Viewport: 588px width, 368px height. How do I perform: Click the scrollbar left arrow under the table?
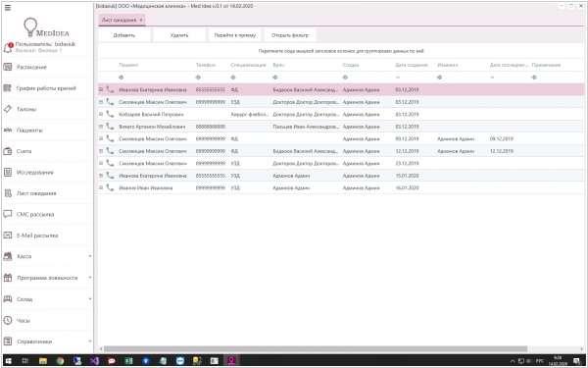coord(101,348)
